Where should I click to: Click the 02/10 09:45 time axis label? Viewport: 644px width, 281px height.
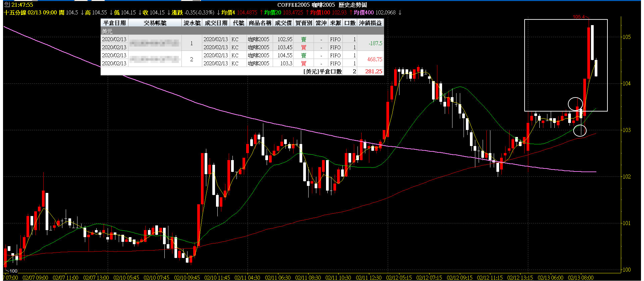point(187,278)
